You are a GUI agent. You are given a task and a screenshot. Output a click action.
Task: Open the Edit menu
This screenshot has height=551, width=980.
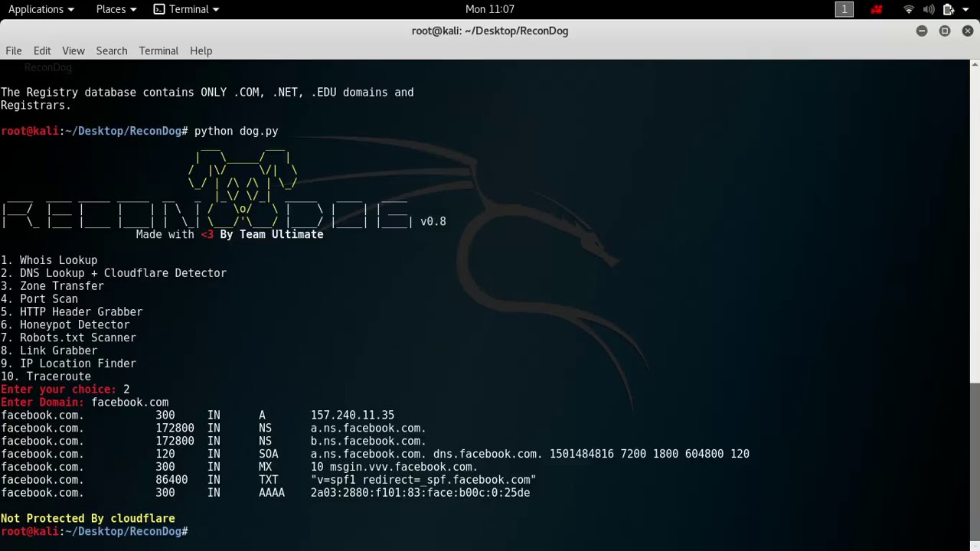tap(42, 51)
